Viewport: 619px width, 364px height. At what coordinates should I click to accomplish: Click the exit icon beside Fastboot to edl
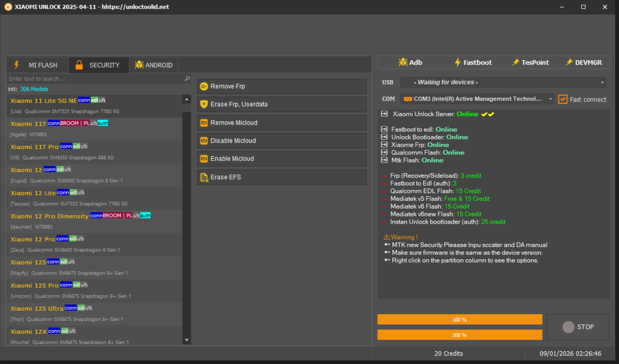pos(384,129)
